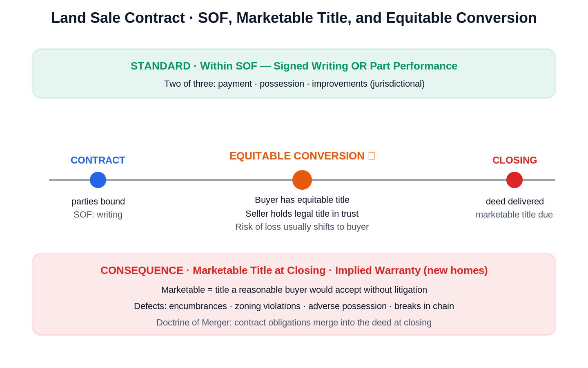
Task: Click 'Buyer has equitable title' line
Action: click(302, 200)
